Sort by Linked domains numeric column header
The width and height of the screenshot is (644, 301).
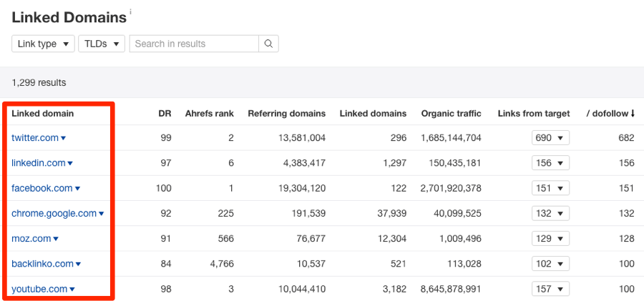coord(373,114)
